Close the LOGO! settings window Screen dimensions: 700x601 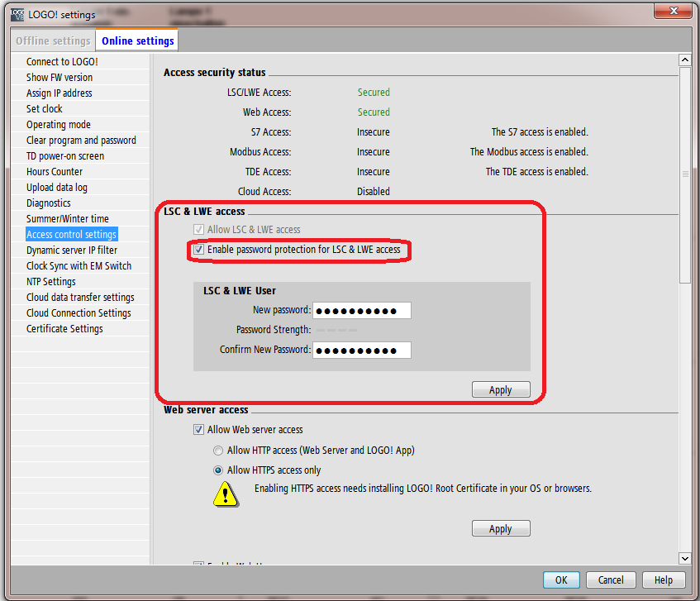(674, 11)
